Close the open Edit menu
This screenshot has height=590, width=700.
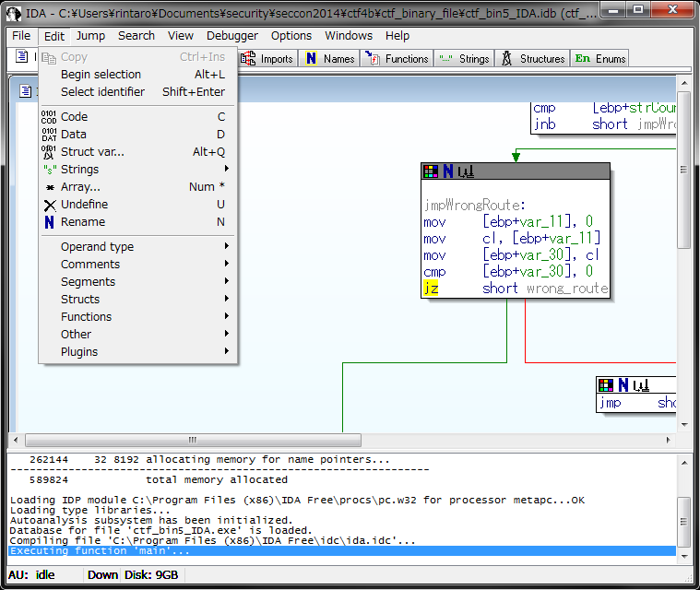point(54,36)
